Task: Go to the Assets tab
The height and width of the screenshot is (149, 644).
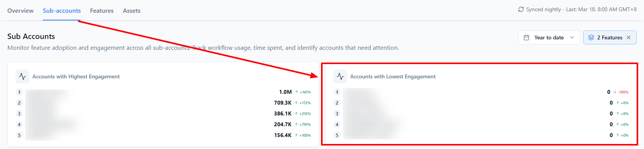Action: (131, 11)
